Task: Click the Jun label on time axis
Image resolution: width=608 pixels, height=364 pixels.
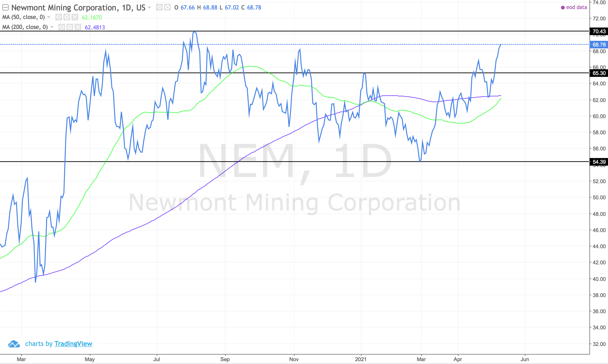Action: (525, 359)
